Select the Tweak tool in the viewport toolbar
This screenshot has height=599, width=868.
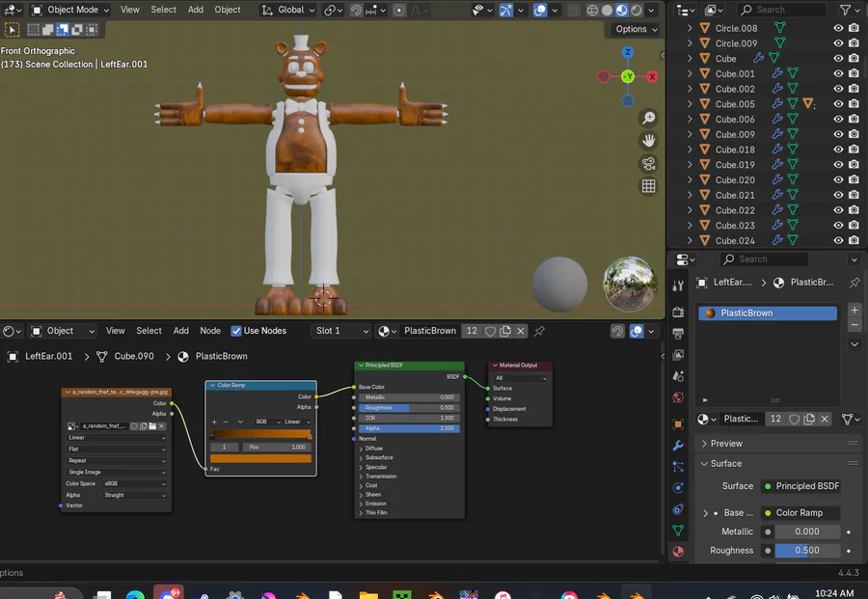click(x=12, y=29)
